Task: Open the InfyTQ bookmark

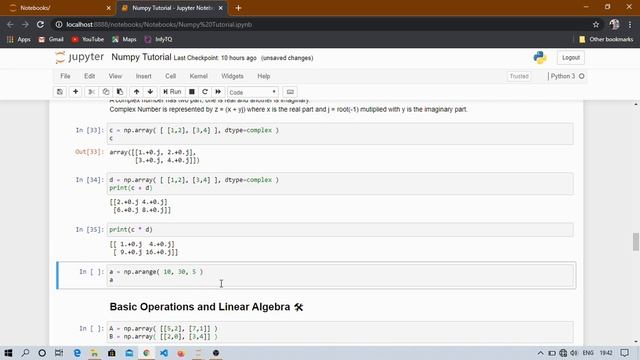Action: point(158,40)
